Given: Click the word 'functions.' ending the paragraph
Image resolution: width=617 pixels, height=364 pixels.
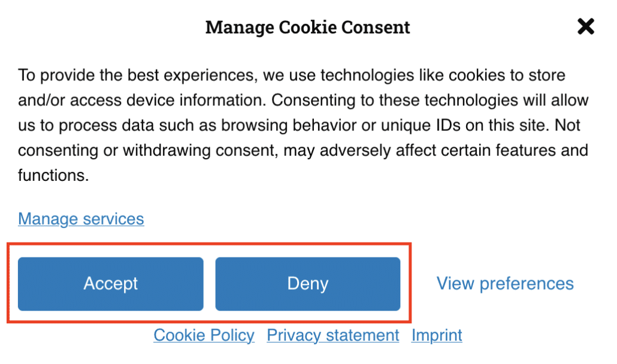Looking at the screenshot, I should pyautogui.click(x=53, y=176).
